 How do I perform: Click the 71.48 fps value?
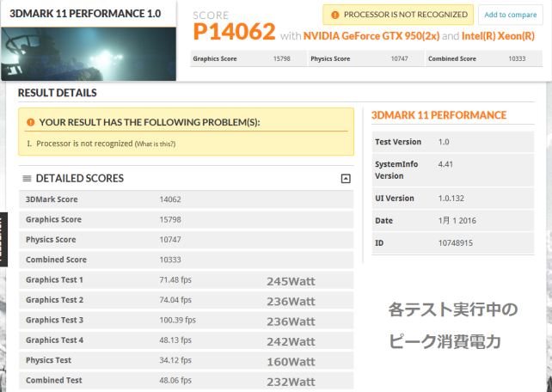click(x=175, y=279)
